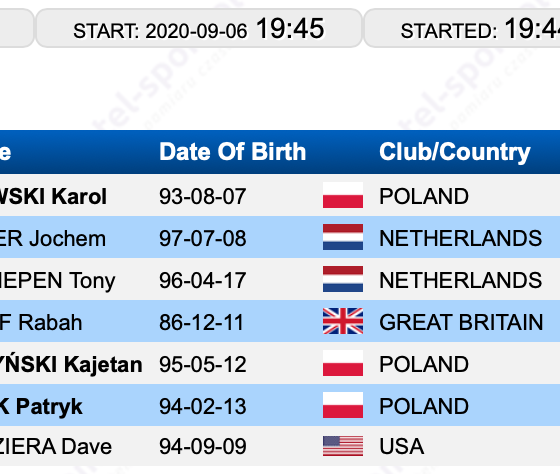Click birth date 97-07-08 in Jochem's row
560x474 pixels.
202,238
